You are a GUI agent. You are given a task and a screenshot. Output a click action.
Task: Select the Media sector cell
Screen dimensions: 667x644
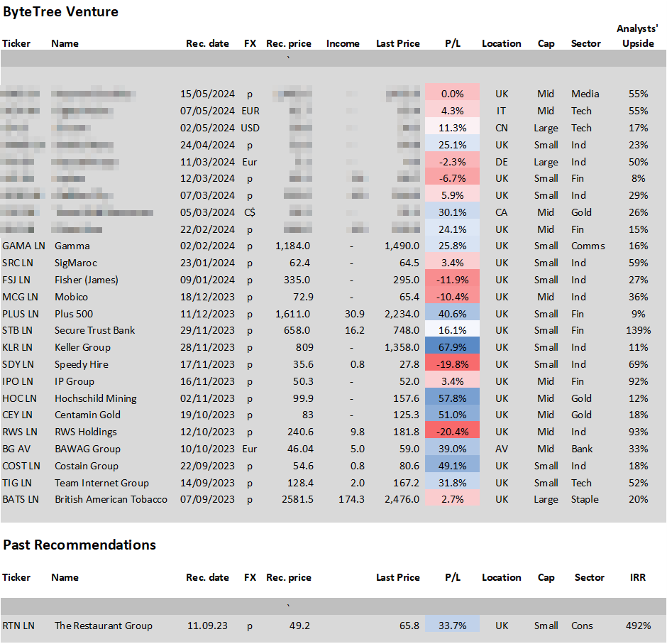(585, 94)
